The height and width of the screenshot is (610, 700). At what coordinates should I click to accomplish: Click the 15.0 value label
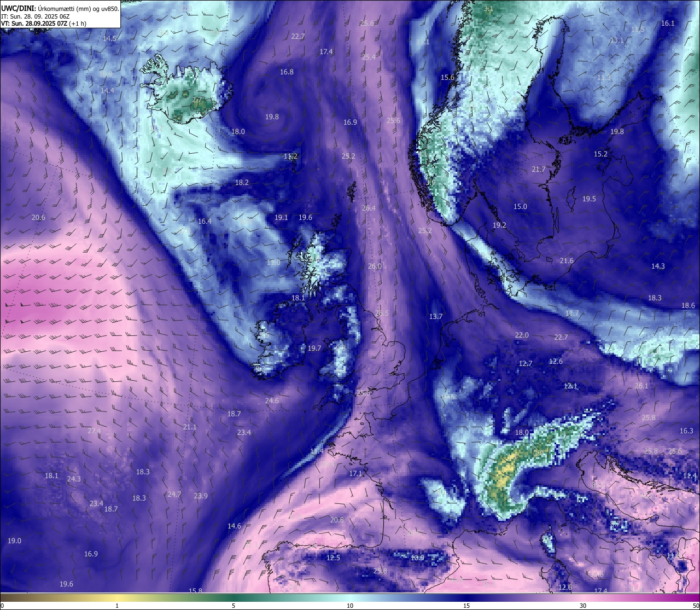click(x=520, y=206)
